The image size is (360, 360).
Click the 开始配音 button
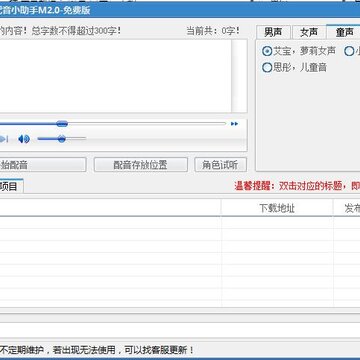(43, 165)
